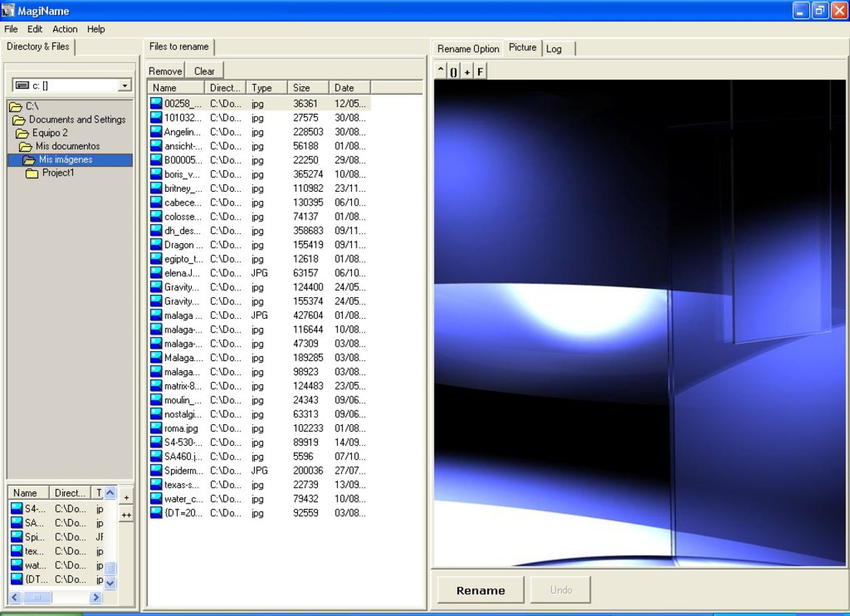Click left arrow of bottom horizontal scrollbar
The width and height of the screenshot is (850, 616).
pos(15,597)
